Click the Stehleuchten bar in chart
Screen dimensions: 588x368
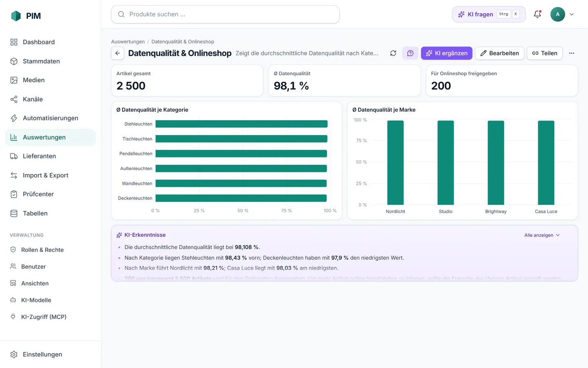(x=241, y=124)
